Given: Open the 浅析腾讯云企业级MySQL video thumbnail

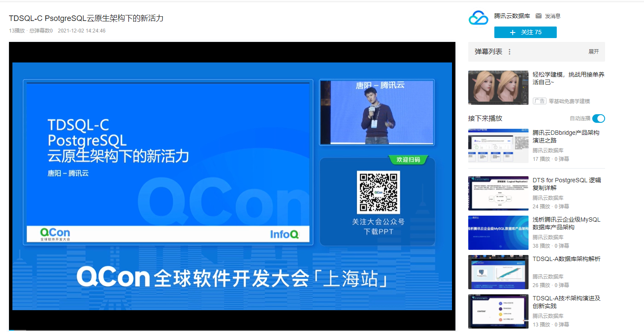Looking at the screenshot, I should [498, 233].
